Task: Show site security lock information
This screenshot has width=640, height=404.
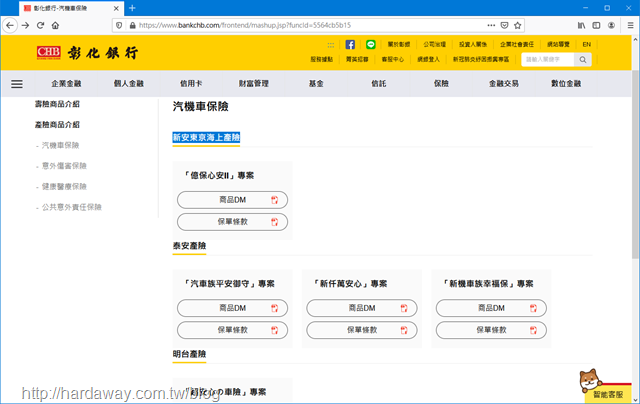Action: 132,25
